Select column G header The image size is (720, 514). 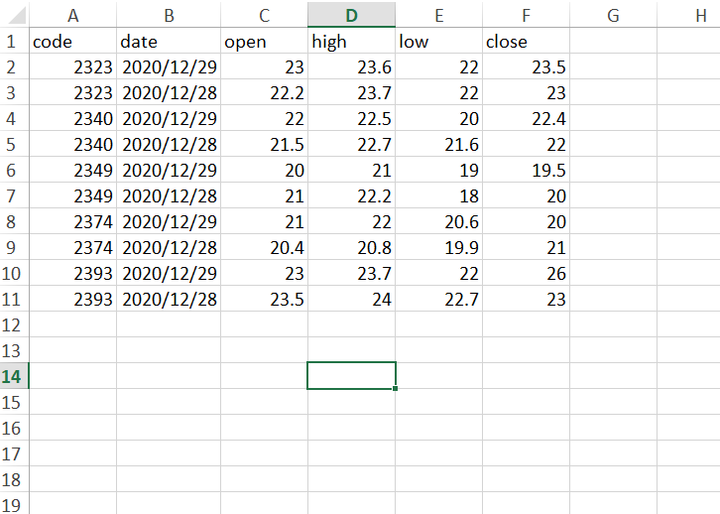613,16
